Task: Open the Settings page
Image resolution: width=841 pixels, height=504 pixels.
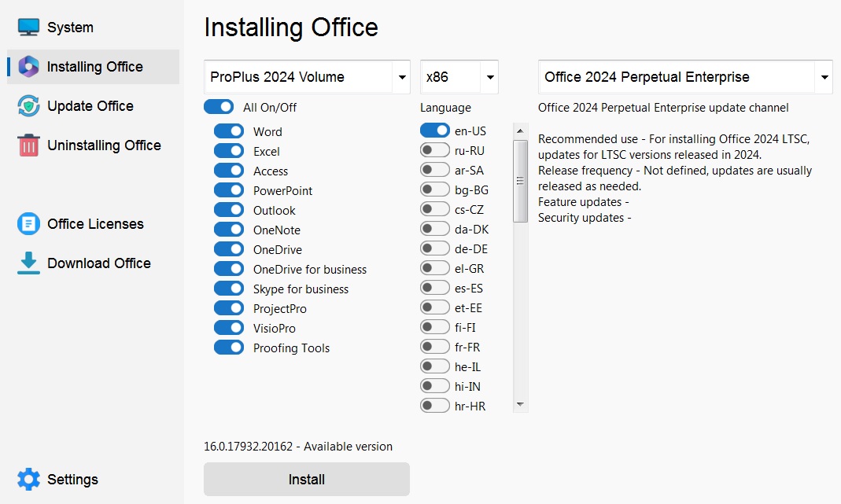Action: (x=72, y=480)
